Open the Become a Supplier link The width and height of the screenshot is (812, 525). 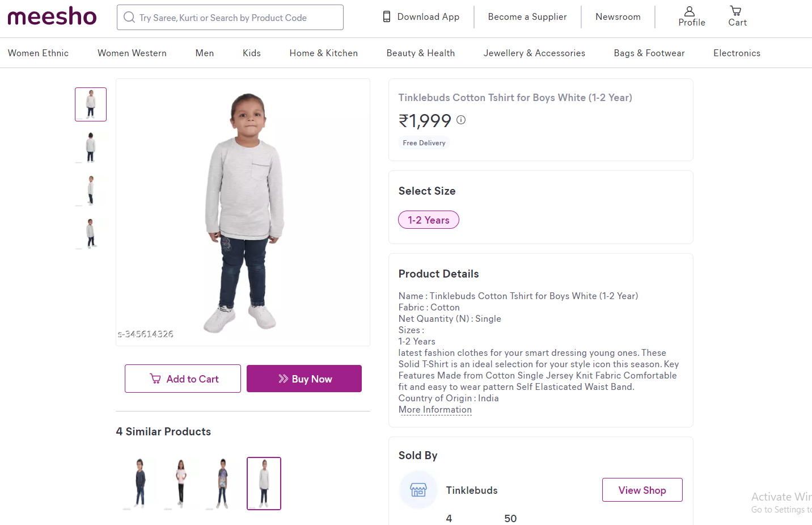pyautogui.click(x=527, y=17)
